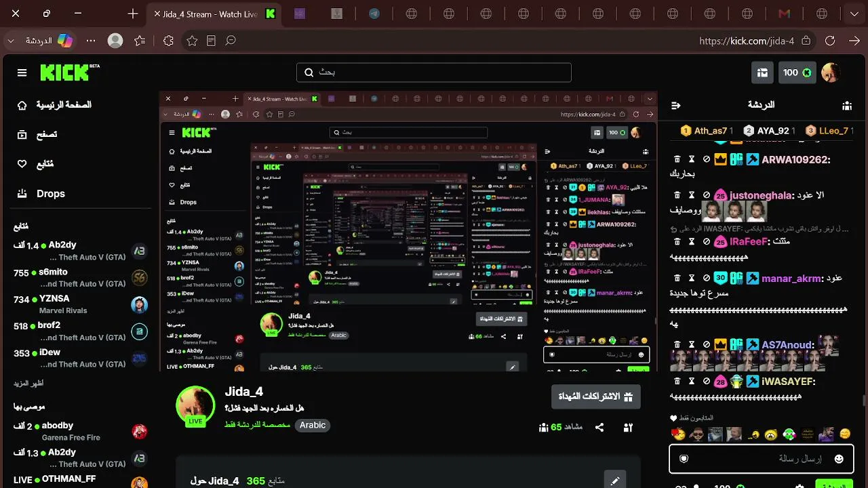Open moderator tools icon next to share
This screenshot has width=868, height=488.
coord(628,428)
